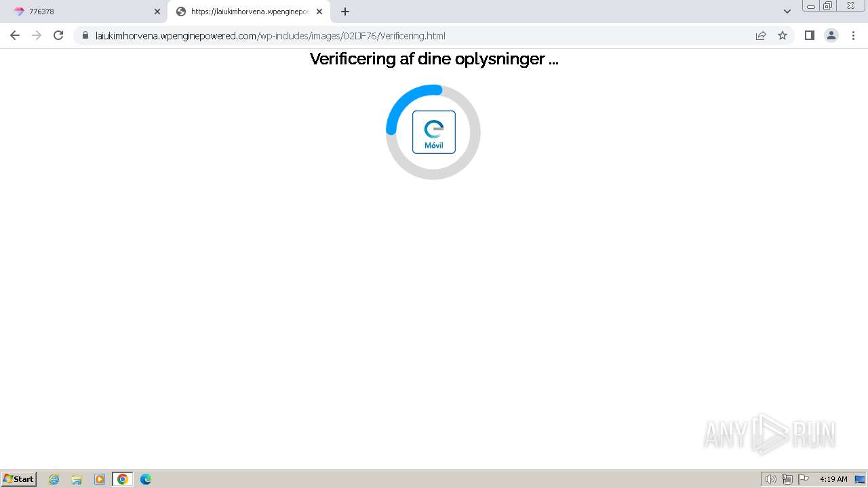The height and width of the screenshot is (488, 868).
Task: Open the Windows Start menu
Action: click(x=19, y=479)
